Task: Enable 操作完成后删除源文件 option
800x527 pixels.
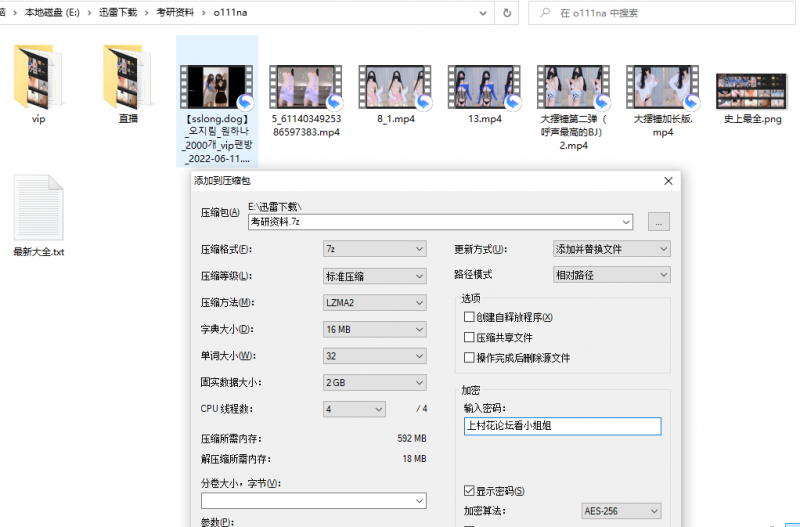Action: point(469,357)
